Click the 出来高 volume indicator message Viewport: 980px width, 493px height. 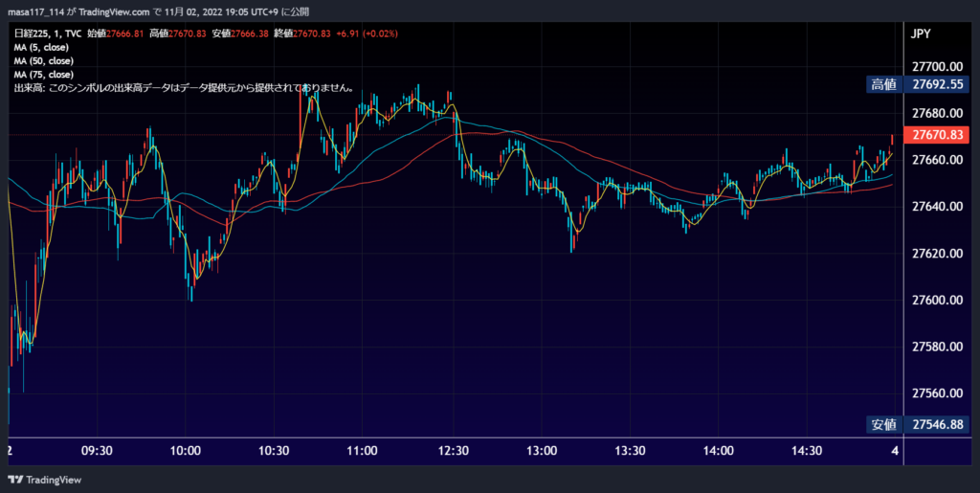185,89
